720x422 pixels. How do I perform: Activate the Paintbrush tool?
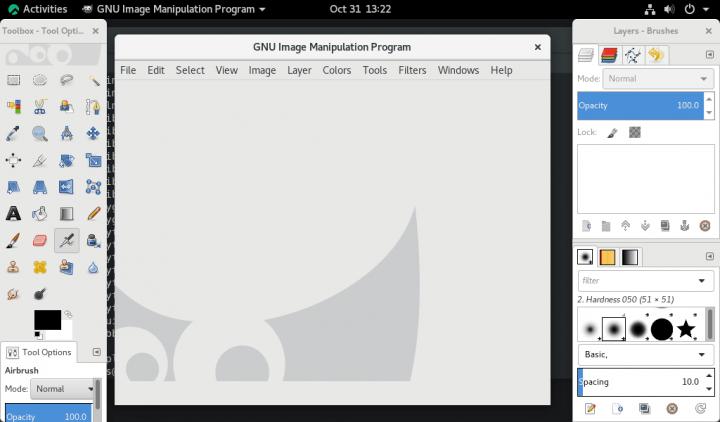tap(13, 240)
